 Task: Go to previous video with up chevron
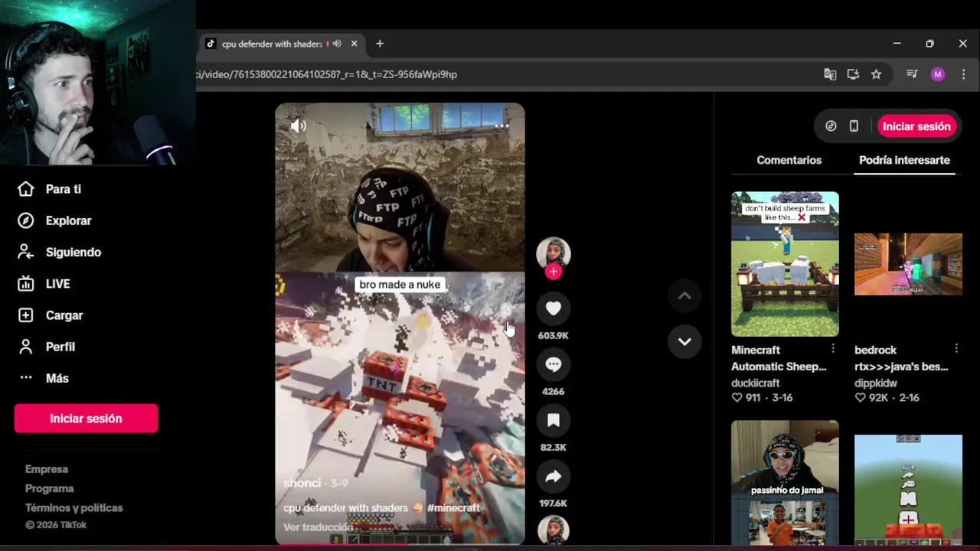pos(684,296)
